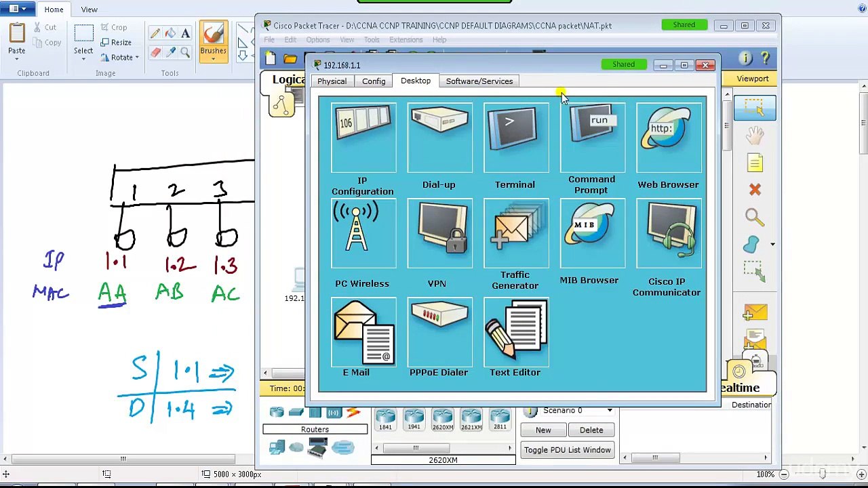868x488 pixels.
Task: Select the 2811 router device
Action: [x=500, y=419]
